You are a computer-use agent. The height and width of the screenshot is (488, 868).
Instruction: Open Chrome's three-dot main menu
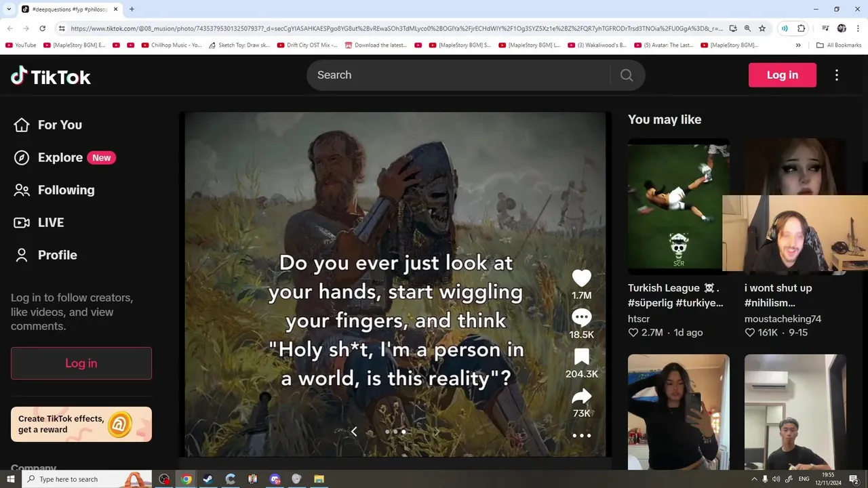858,28
